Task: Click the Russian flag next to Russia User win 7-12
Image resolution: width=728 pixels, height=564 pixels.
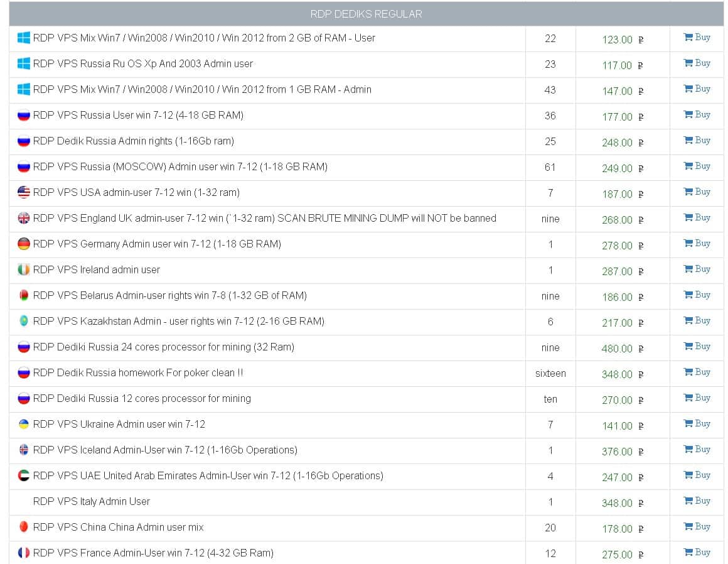Action: 24,115
